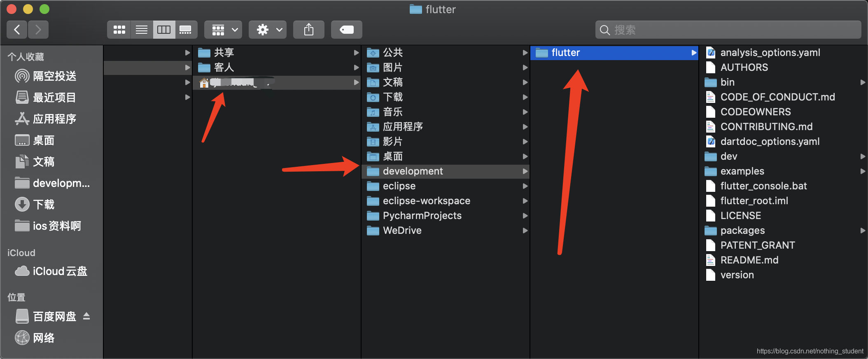The height and width of the screenshot is (359, 868).
Task: Select the development folder
Action: click(446, 171)
